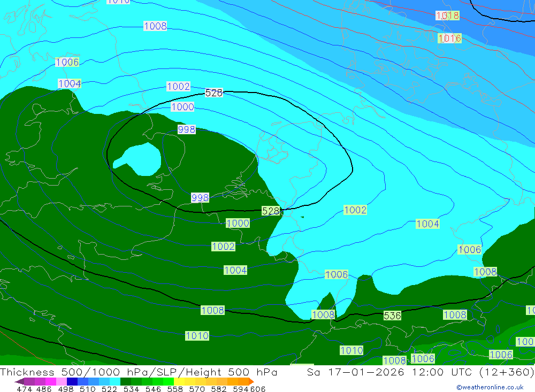Click the 1004 label between 1002 and 1006 east
535x392 pixels.
427,224
